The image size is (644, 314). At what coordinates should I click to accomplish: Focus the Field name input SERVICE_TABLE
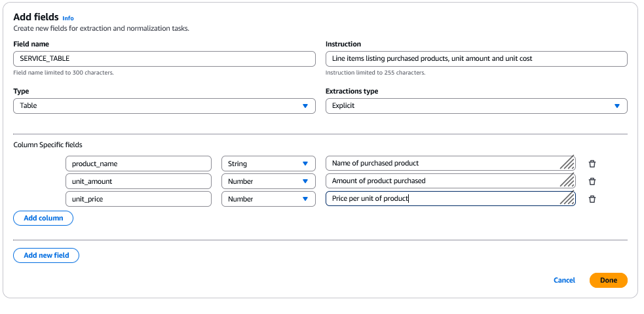(164, 59)
